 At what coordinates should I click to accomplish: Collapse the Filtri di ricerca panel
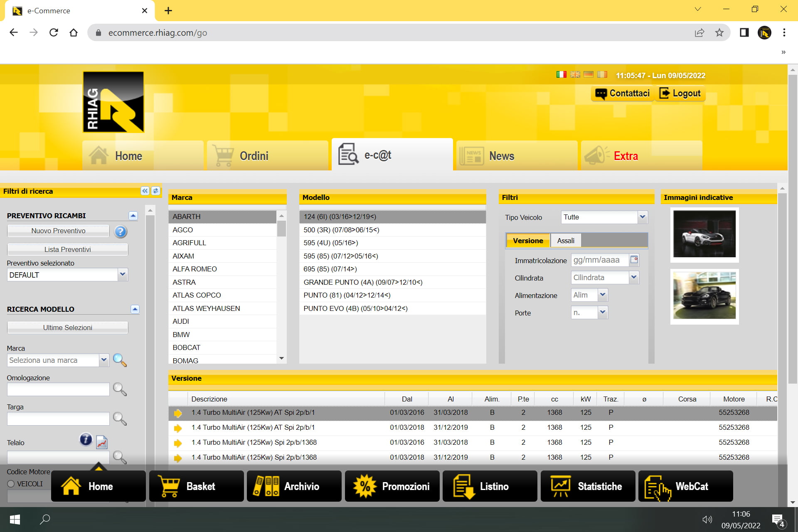coord(145,191)
